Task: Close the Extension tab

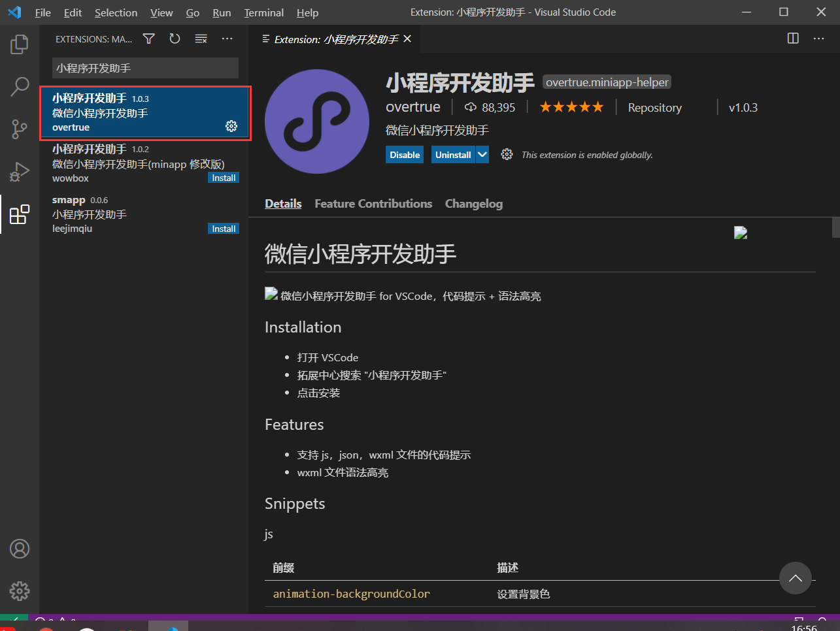Action: click(x=407, y=39)
